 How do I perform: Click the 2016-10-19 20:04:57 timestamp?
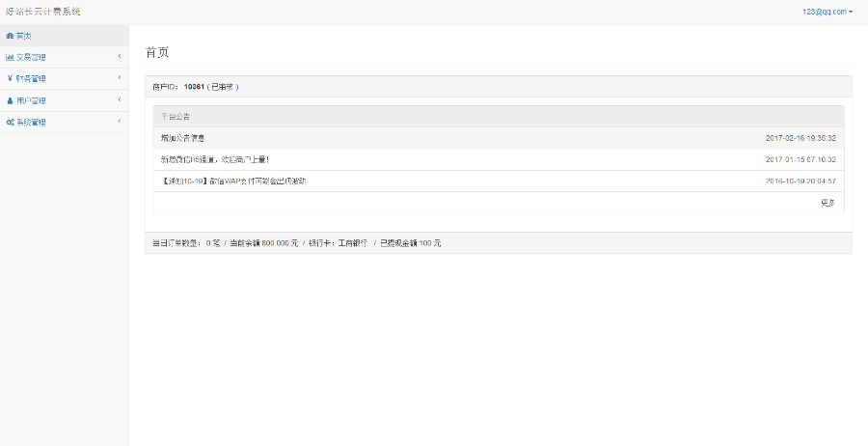(x=800, y=181)
